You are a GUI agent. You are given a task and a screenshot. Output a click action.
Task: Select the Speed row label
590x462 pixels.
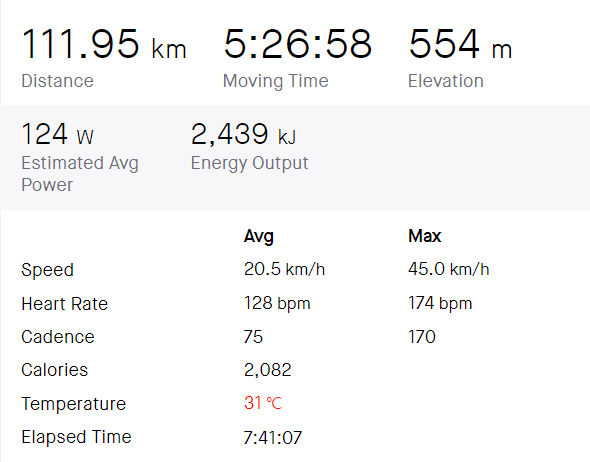tap(47, 270)
